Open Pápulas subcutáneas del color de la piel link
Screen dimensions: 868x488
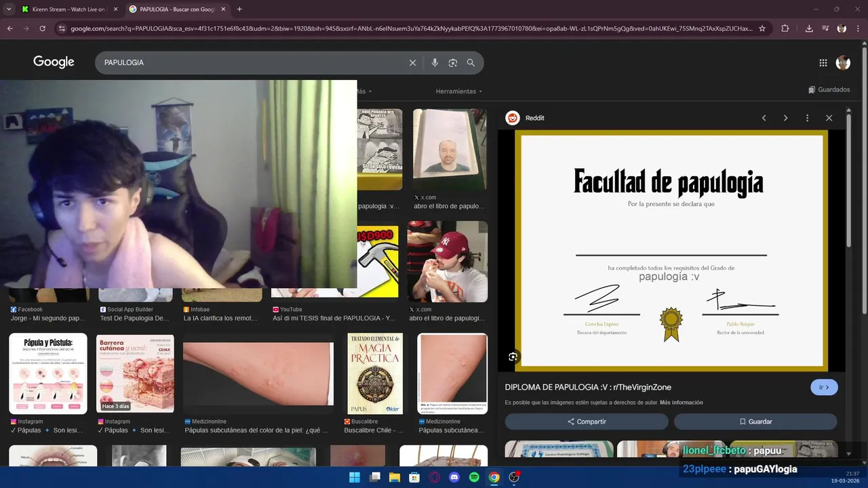pos(256,430)
